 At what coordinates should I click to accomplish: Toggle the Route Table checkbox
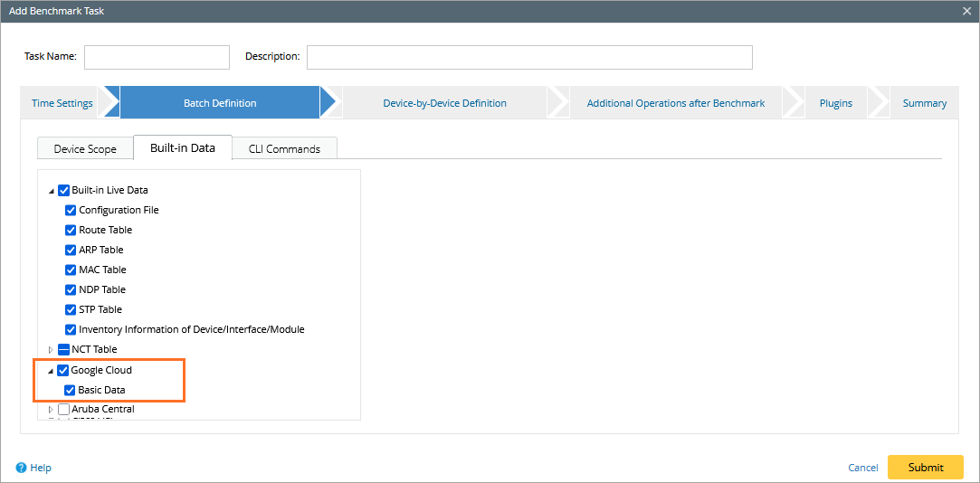[71, 230]
